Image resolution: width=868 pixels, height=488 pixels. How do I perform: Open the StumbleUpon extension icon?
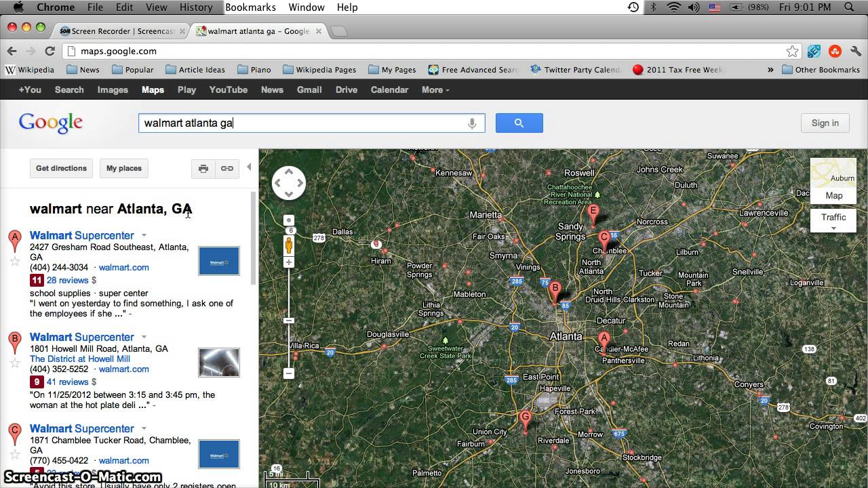pyautogui.click(x=835, y=51)
